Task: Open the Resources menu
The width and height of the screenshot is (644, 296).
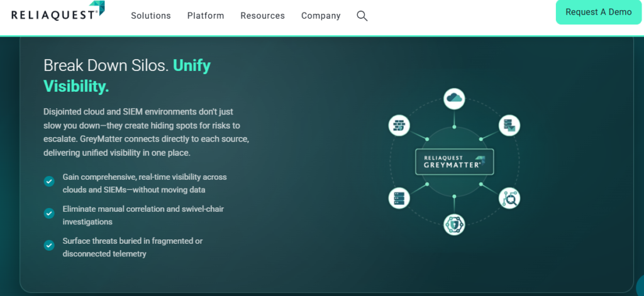Action: click(262, 16)
